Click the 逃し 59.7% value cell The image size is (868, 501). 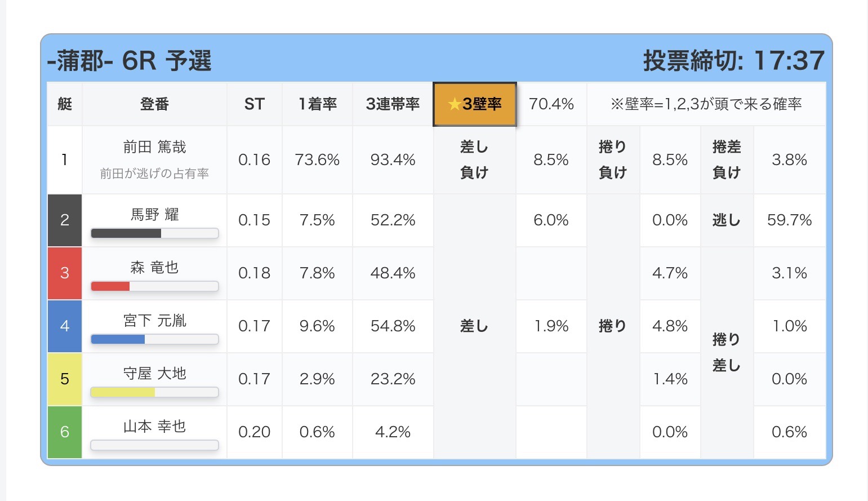tap(789, 220)
